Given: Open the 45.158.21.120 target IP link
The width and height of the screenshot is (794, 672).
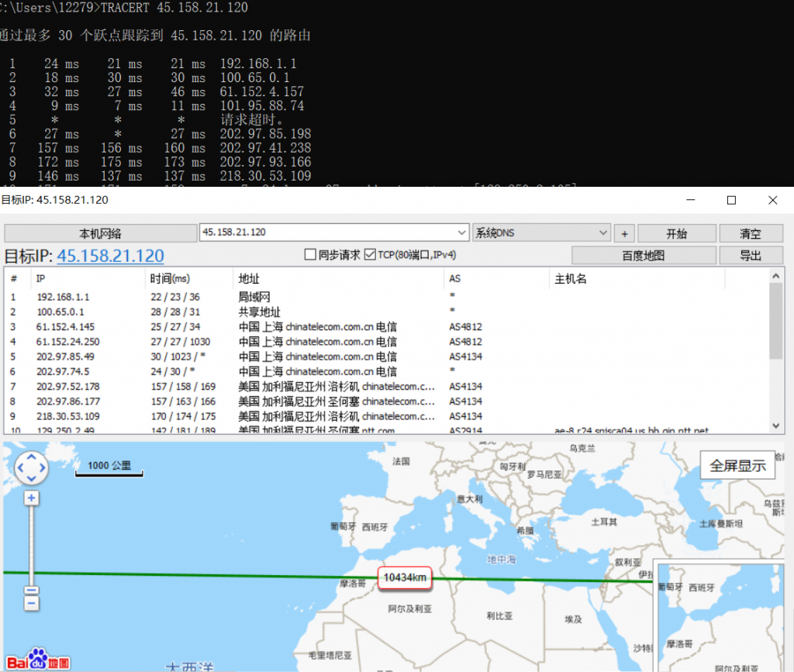Looking at the screenshot, I should pos(110,256).
